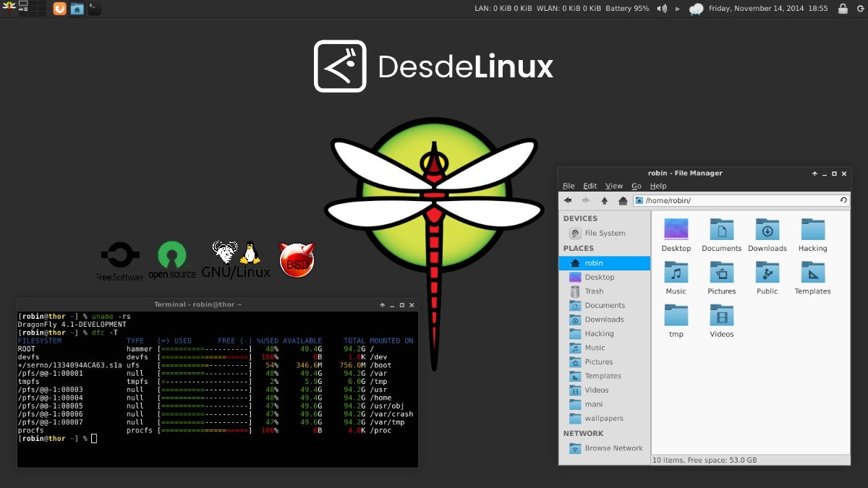Select the Downloads folder icon in main pane
This screenshot has width=868, height=488.
(767, 230)
